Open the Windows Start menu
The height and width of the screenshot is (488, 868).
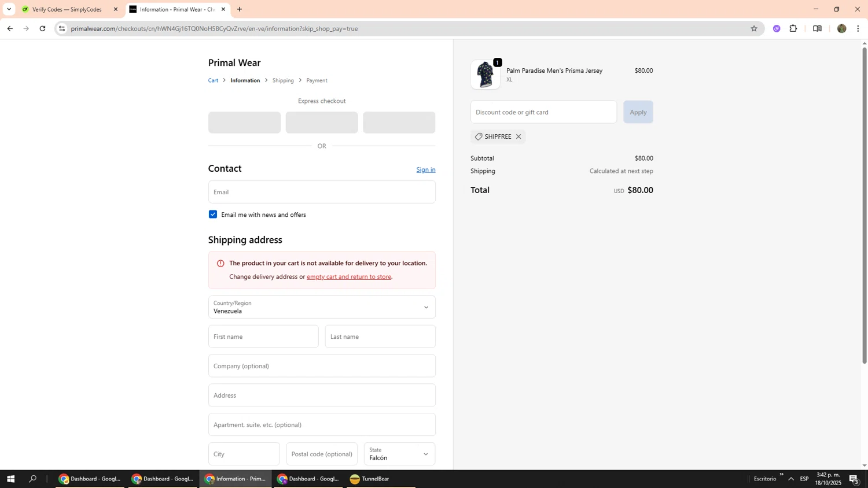click(x=10, y=479)
